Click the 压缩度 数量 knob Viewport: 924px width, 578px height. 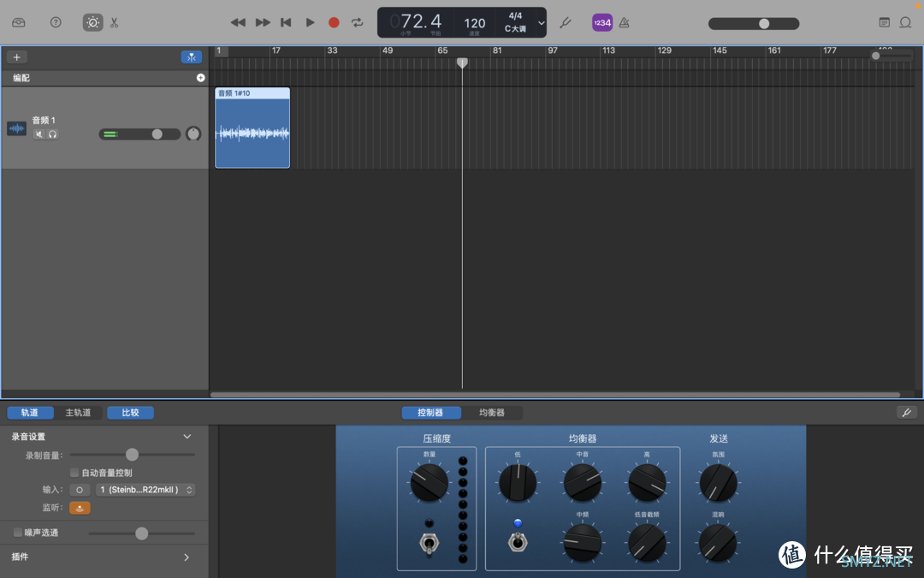(429, 482)
